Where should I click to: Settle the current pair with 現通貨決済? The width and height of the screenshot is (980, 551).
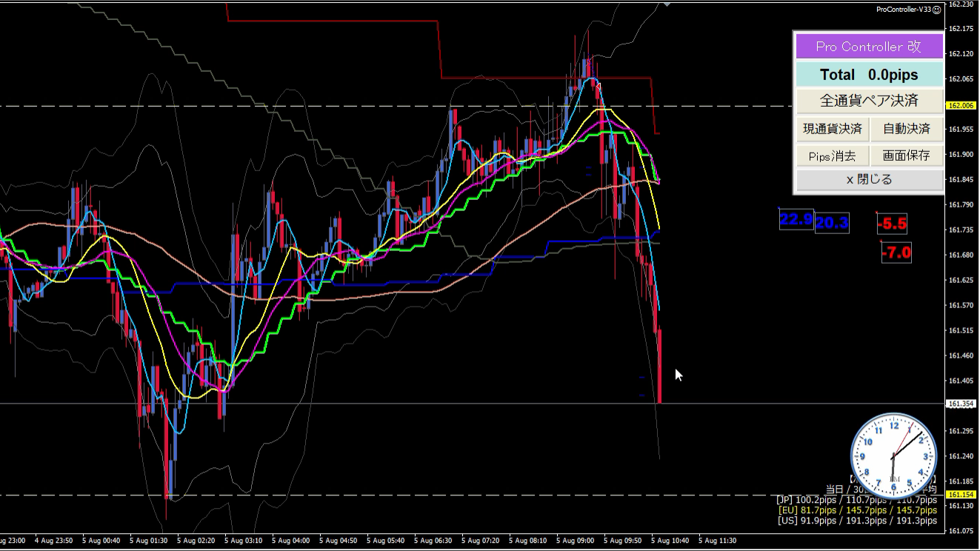coord(833,129)
